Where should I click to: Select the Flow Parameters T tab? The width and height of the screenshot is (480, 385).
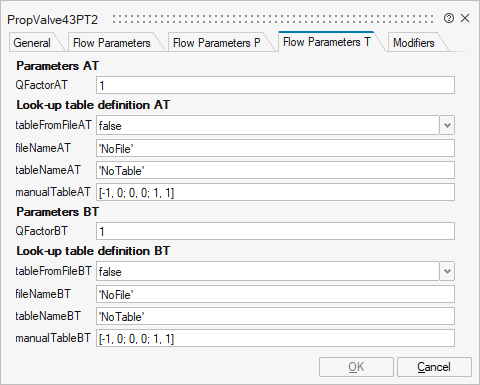(327, 42)
